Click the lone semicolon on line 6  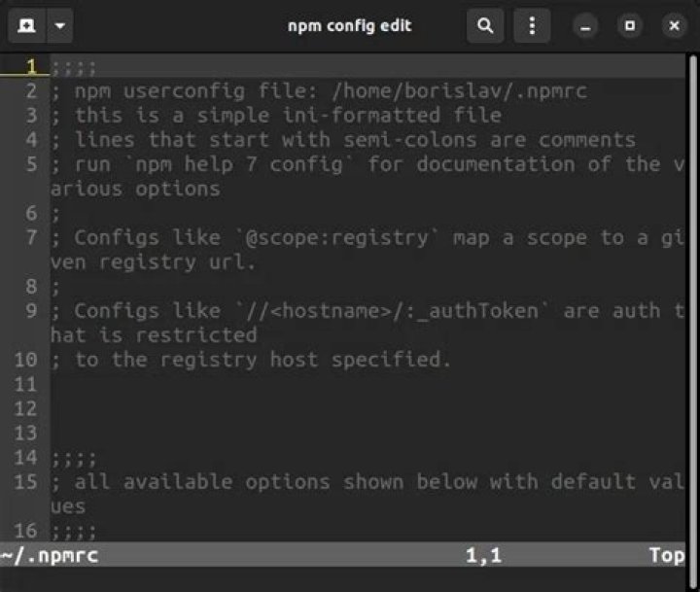pos(55,214)
